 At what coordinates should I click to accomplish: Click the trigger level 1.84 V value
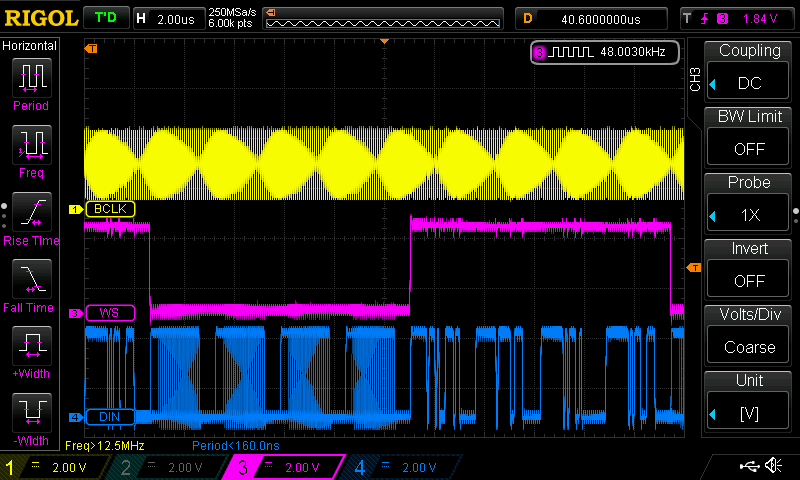coord(760,19)
